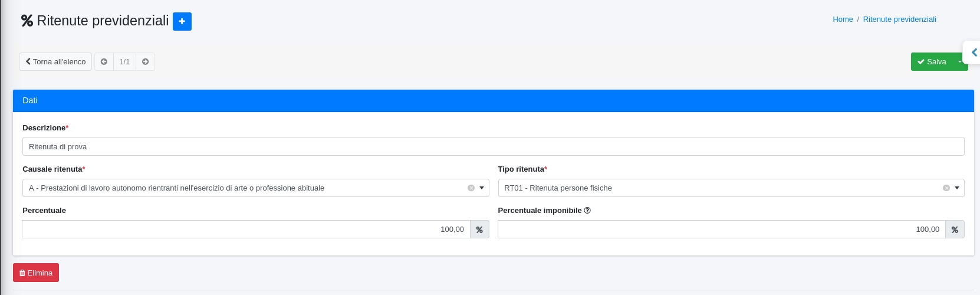The height and width of the screenshot is (295, 980).
Task: Click Torna all'elenco button
Action: pyautogui.click(x=55, y=62)
